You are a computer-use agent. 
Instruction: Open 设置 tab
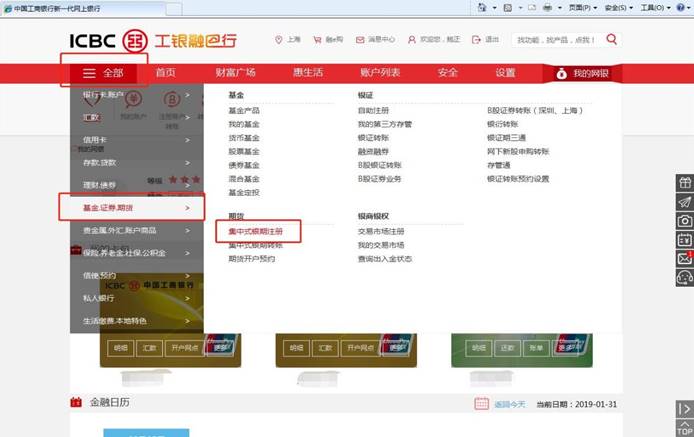(x=505, y=73)
